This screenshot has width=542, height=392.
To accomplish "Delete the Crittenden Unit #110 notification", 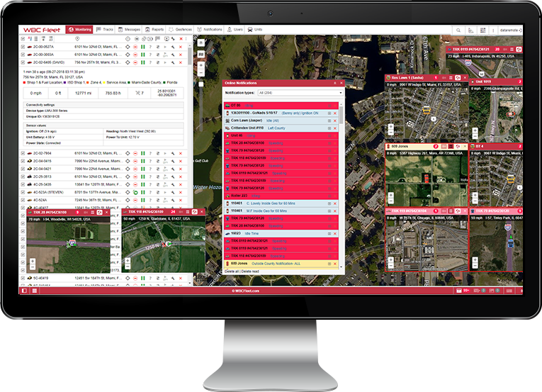I will coord(335,128).
